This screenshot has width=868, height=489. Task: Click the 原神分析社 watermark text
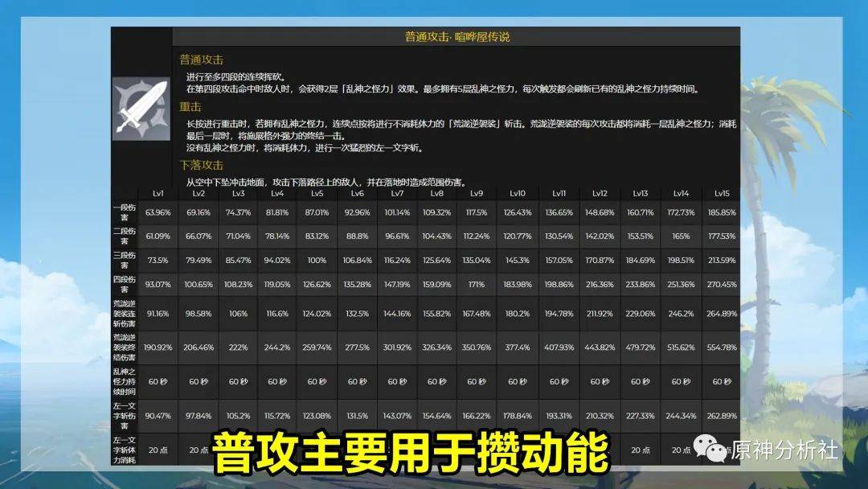click(x=784, y=450)
